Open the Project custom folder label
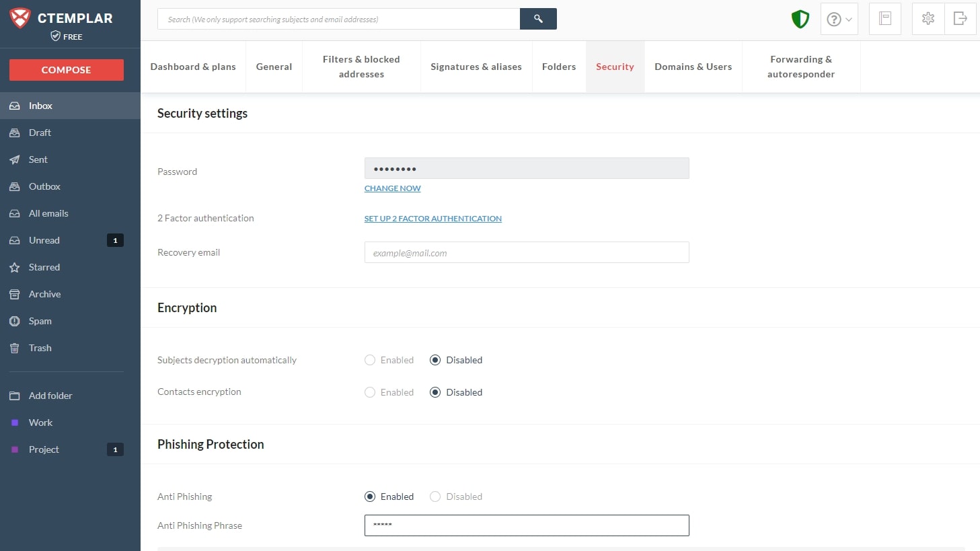Screen dimensions: 980x551 [x=44, y=449]
